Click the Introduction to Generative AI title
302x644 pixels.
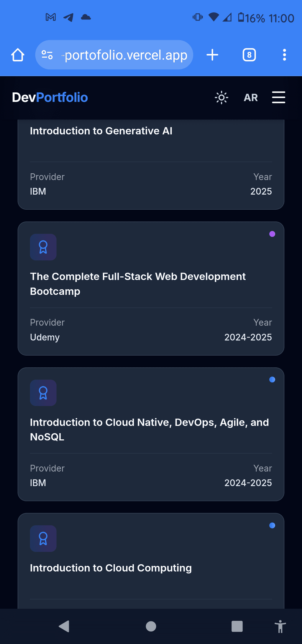tap(101, 131)
